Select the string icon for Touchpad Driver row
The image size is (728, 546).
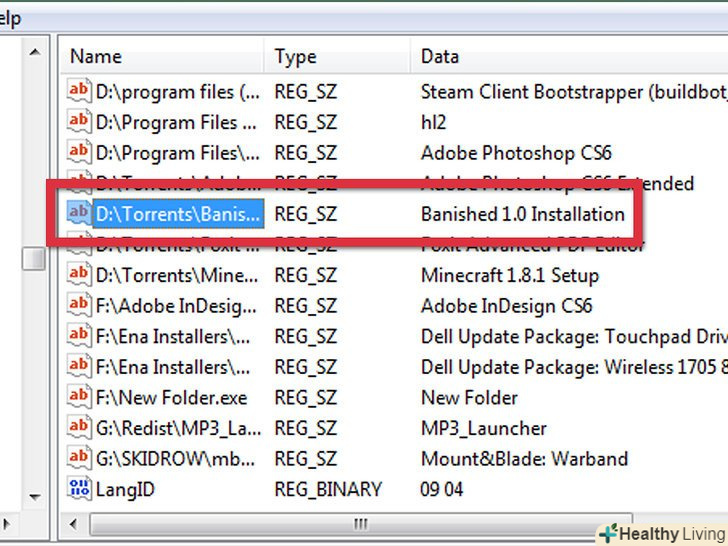point(78,336)
